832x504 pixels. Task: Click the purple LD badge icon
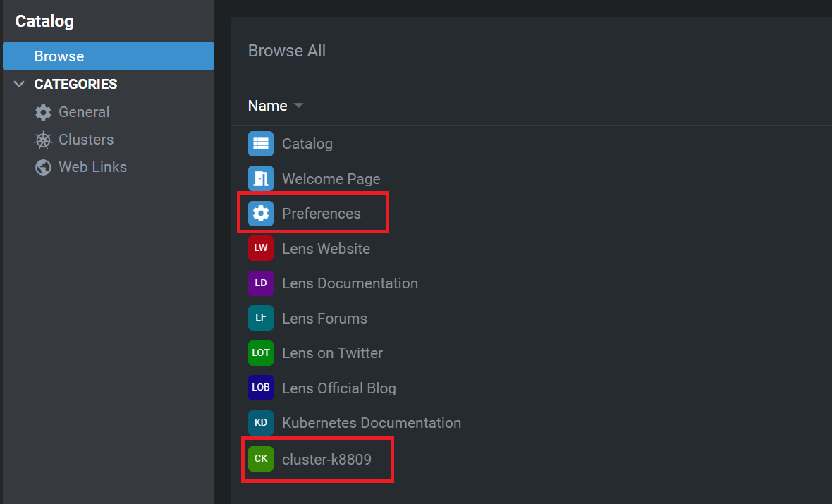pyautogui.click(x=261, y=283)
